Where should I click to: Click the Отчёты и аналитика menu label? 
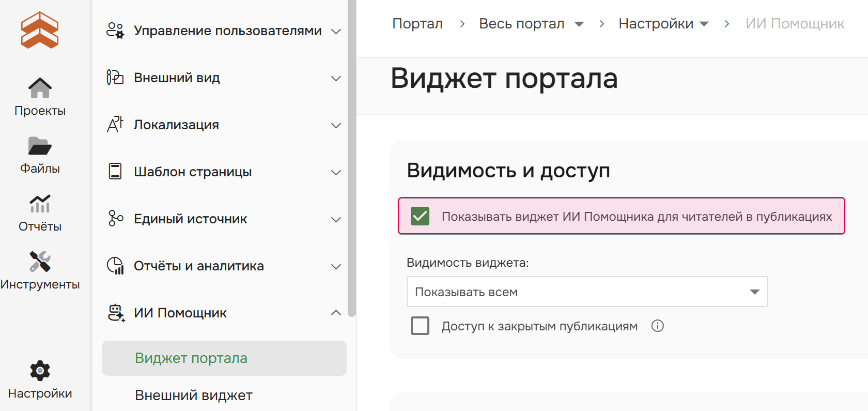[x=198, y=266]
